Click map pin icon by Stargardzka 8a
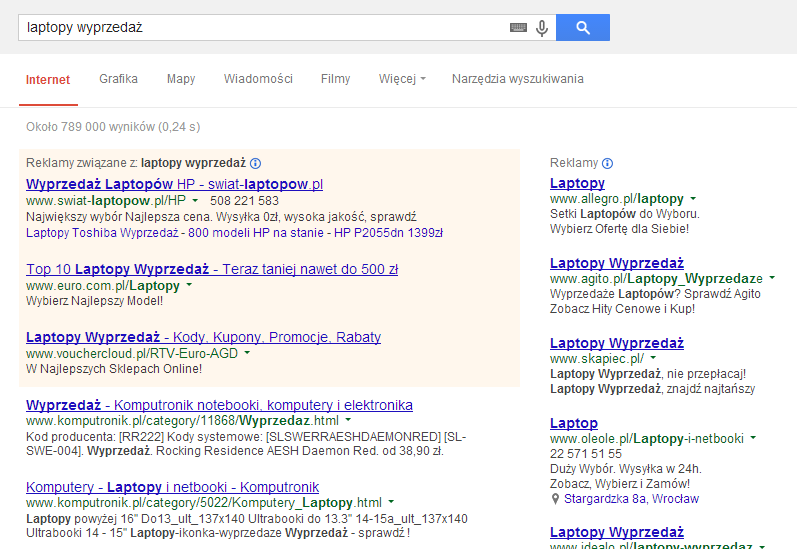 click(555, 499)
